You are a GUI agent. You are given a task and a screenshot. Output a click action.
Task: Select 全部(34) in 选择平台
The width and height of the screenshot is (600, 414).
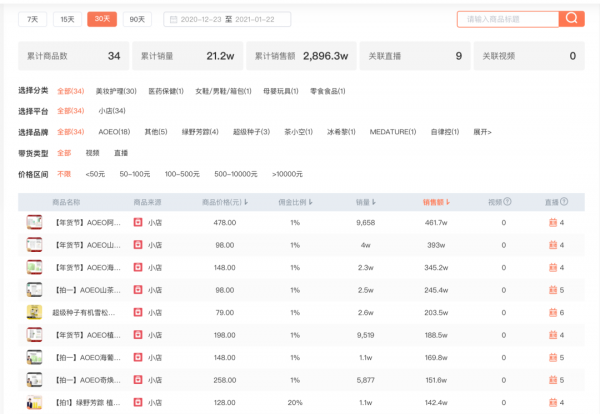coord(70,111)
